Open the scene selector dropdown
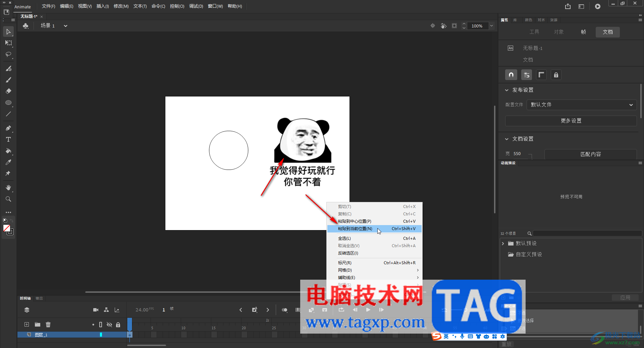 pos(66,26)
